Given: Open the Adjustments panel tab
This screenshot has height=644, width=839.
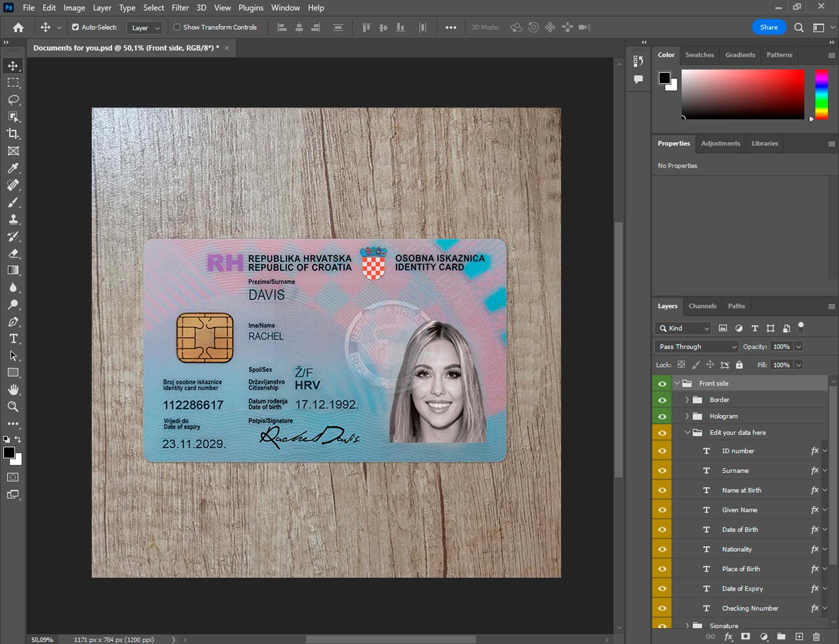Looking at the screenshot, I should [x=720, y=143].
